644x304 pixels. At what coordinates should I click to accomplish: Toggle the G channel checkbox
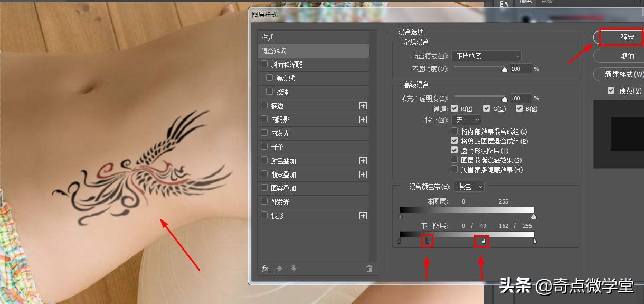(486, 108)
